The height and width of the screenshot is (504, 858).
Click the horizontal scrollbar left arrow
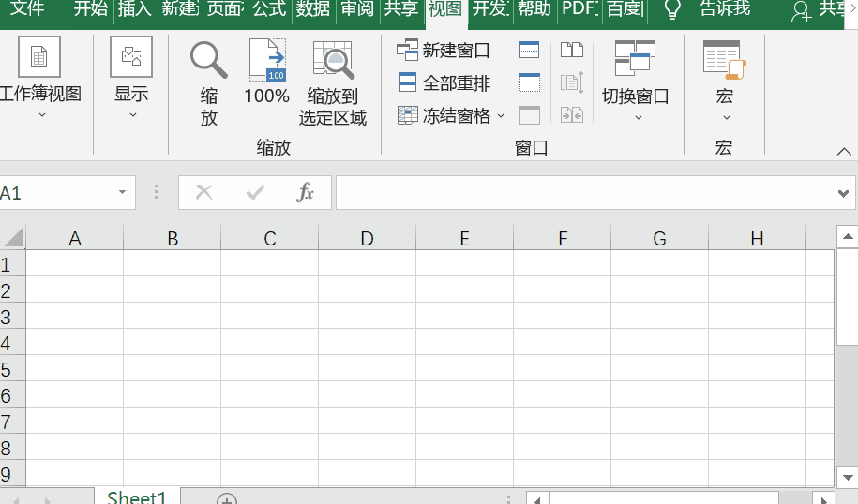[537, 499]
